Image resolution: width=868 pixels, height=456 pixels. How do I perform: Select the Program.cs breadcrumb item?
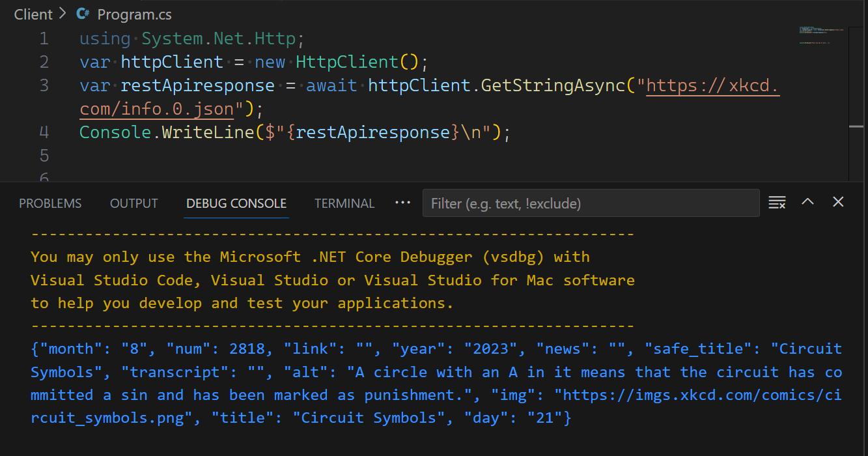(x=134, y=14)
